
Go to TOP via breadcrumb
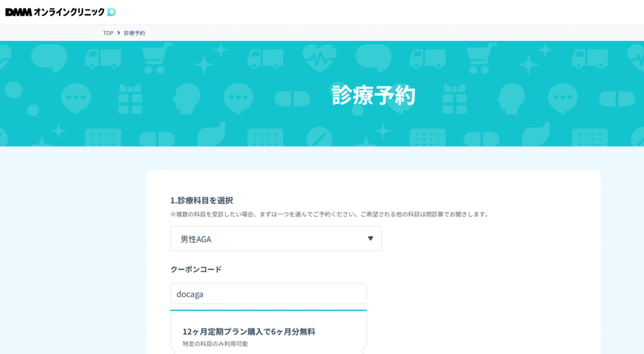pyautogui.click(x=108, y=33)
